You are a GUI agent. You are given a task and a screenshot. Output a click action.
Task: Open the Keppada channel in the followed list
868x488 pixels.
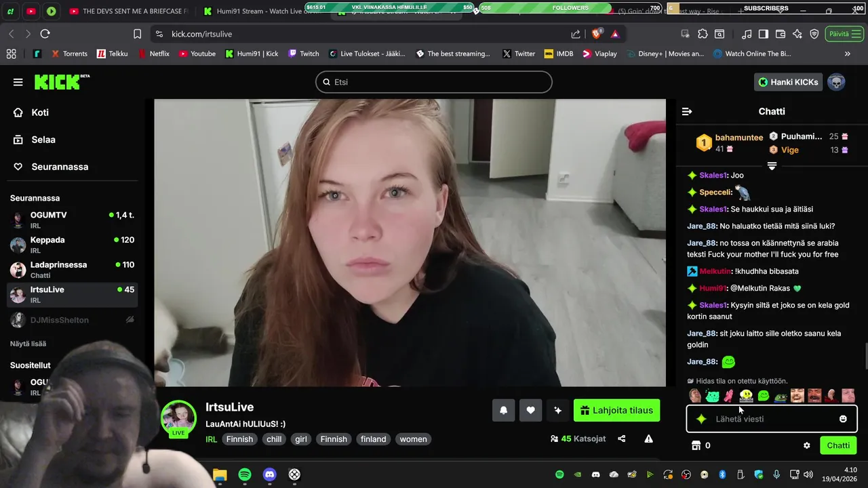click(x=72, y=245)
